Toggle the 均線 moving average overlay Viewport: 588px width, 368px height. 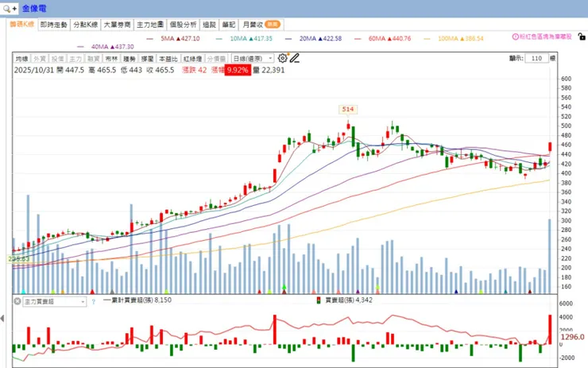pyautogui.click(x=21, y=59)
